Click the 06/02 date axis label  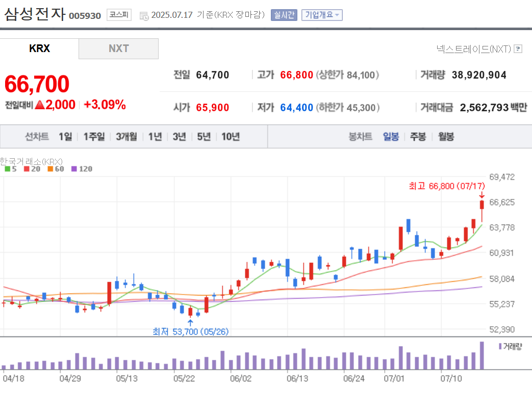pyautogui.click(x=241, y=378)
